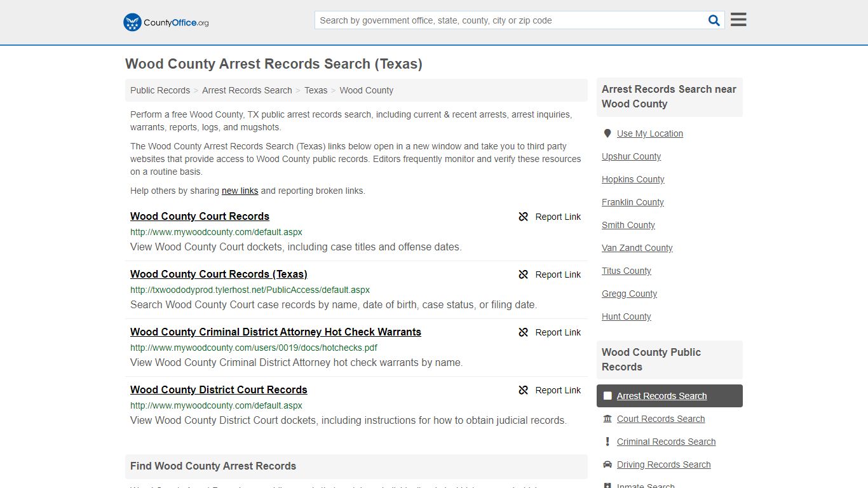Report Link for Hot Check Warrants
Viewport: 868px width, 488px height.
tap(550, 332)
